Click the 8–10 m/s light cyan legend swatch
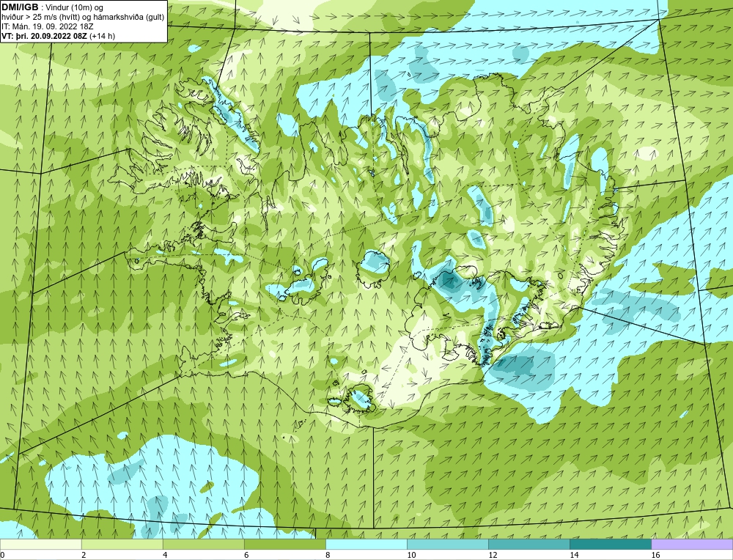 pyautogui.click(x=366, y=544)
